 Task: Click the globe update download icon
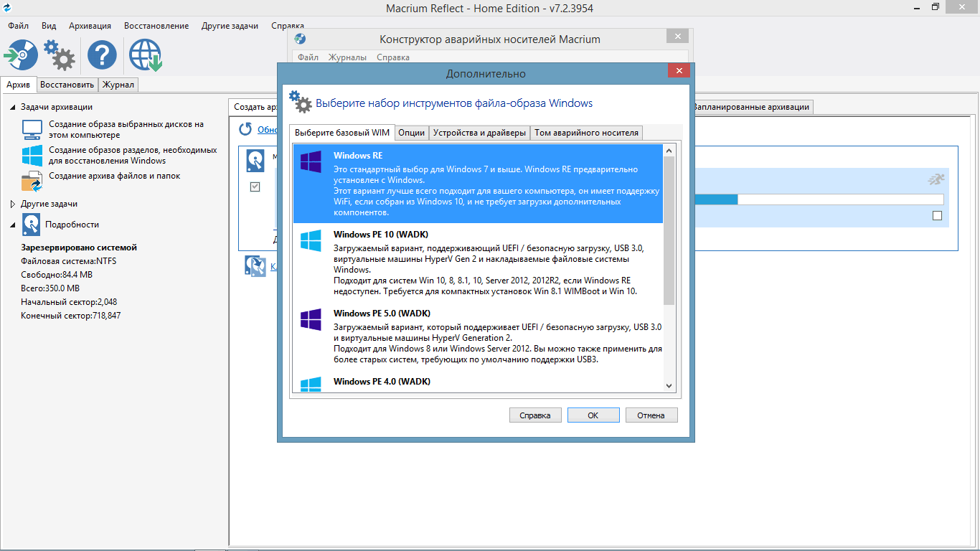tap(145, 55)
